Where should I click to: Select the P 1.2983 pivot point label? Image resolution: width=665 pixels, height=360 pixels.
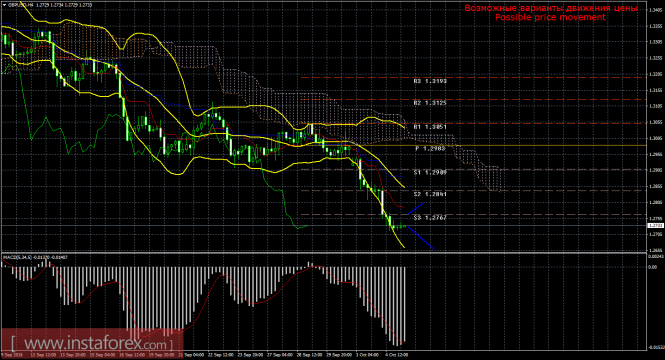pos(430,148)
